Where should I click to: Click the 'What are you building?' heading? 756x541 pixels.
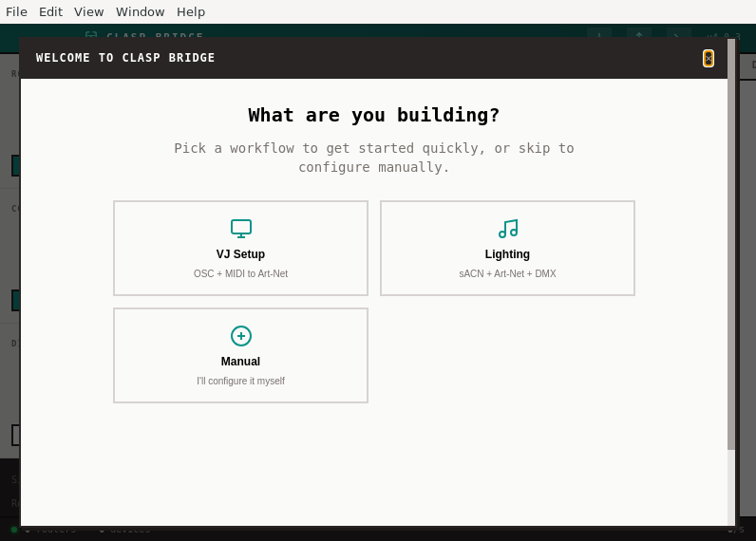point(373,115)
